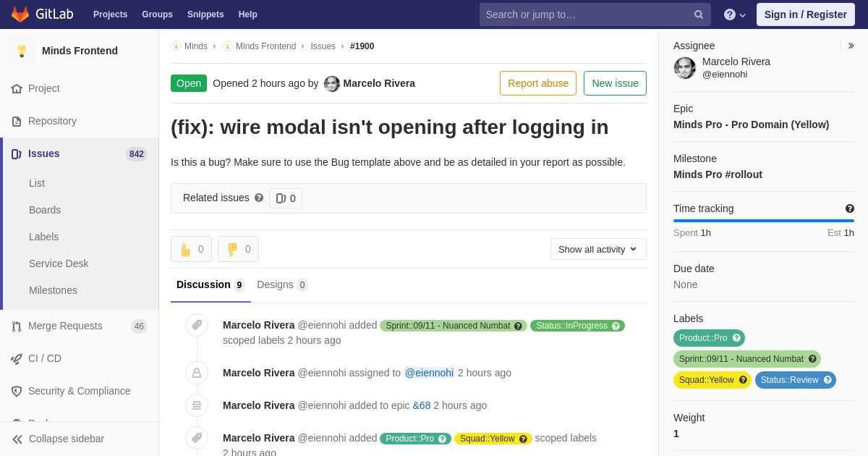
Task: Click the Project house icon
Action: point(17,88)
